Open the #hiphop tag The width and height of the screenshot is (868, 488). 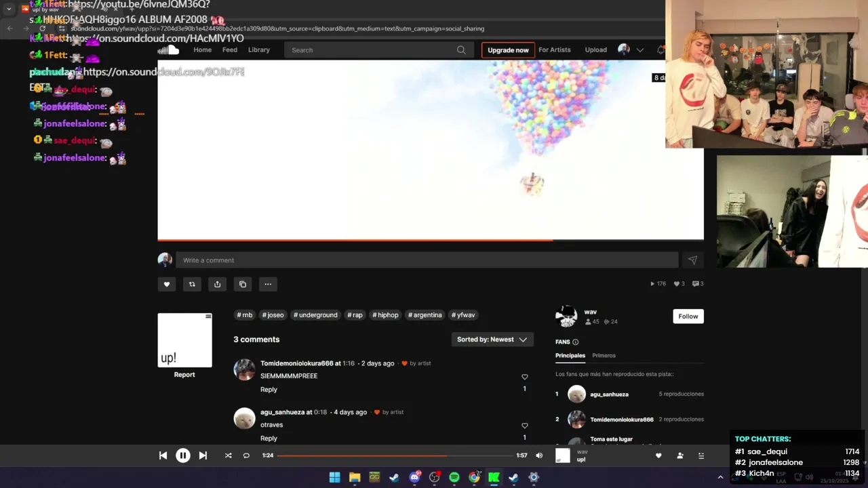tap(385, 315)
